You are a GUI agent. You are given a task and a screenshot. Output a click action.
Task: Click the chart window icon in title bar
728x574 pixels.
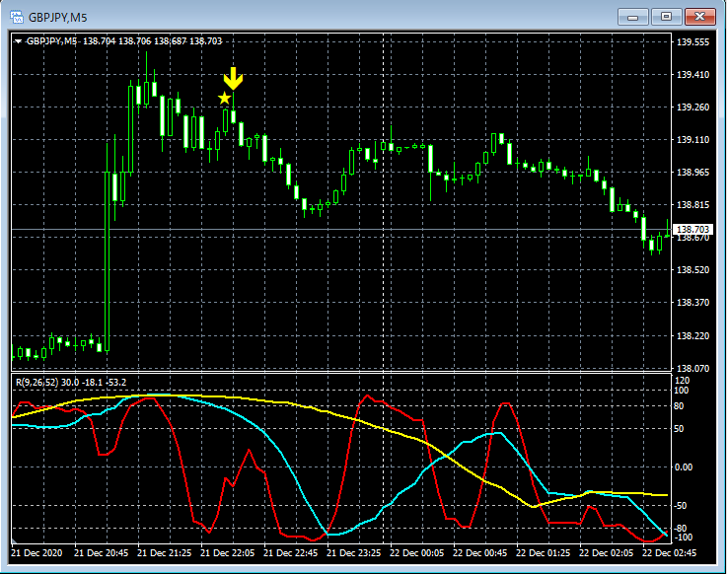coord(17,17)
